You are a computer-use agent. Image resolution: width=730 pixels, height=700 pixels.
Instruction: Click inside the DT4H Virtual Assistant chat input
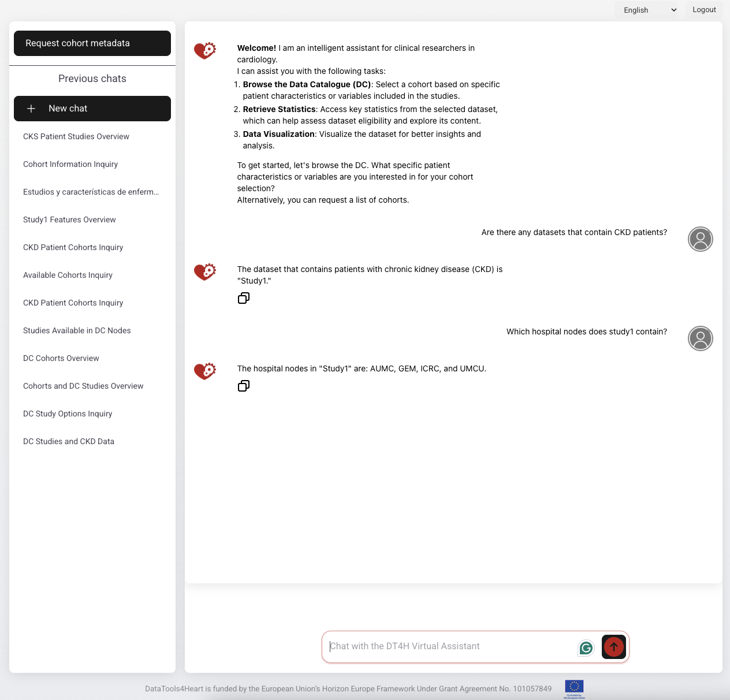pyautogui.click(x=450, y=646)
